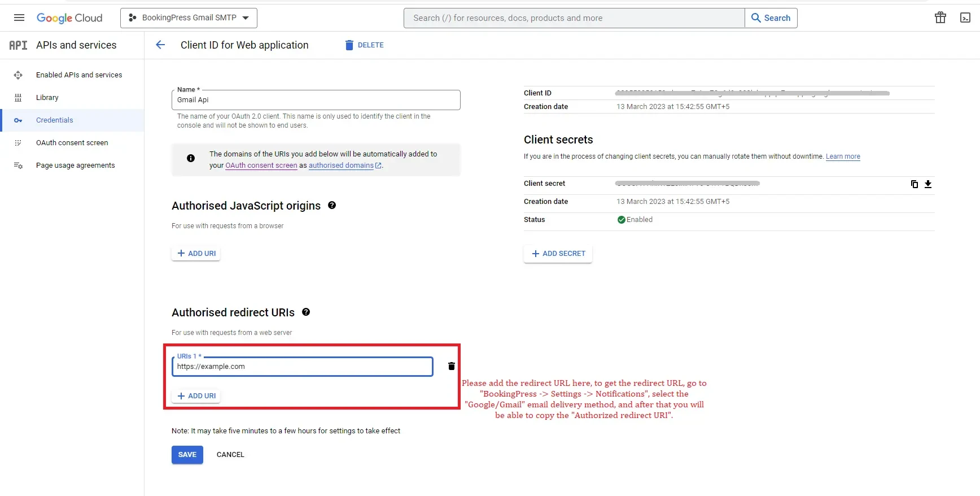980x496 pixels.
Task: Follow the Learn more link
Action: click(843, 156)
